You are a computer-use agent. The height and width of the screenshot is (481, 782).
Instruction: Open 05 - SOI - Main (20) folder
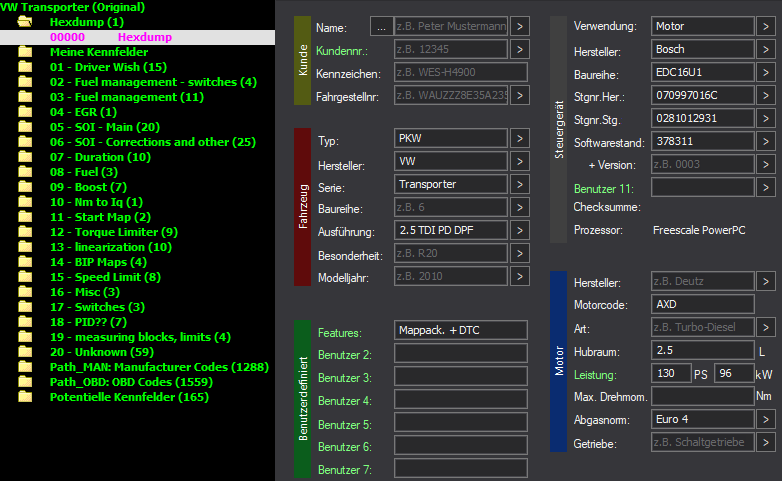pos(104,127)
